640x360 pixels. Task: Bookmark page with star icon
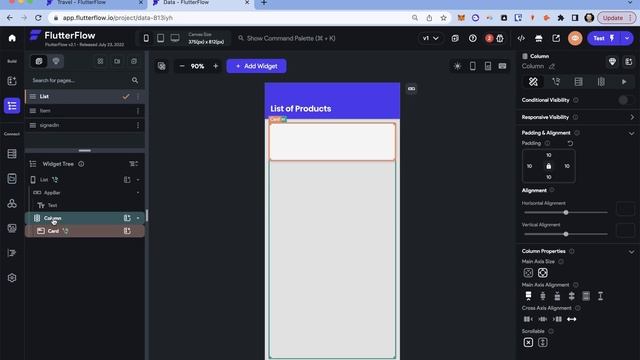click(x=443, y=18)
